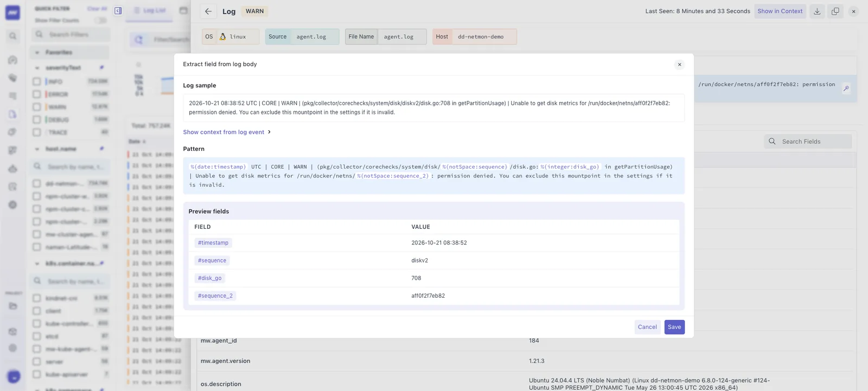This screenshot has height=391, width=868.
Task: Clear All quick filters
Action: 97,9
